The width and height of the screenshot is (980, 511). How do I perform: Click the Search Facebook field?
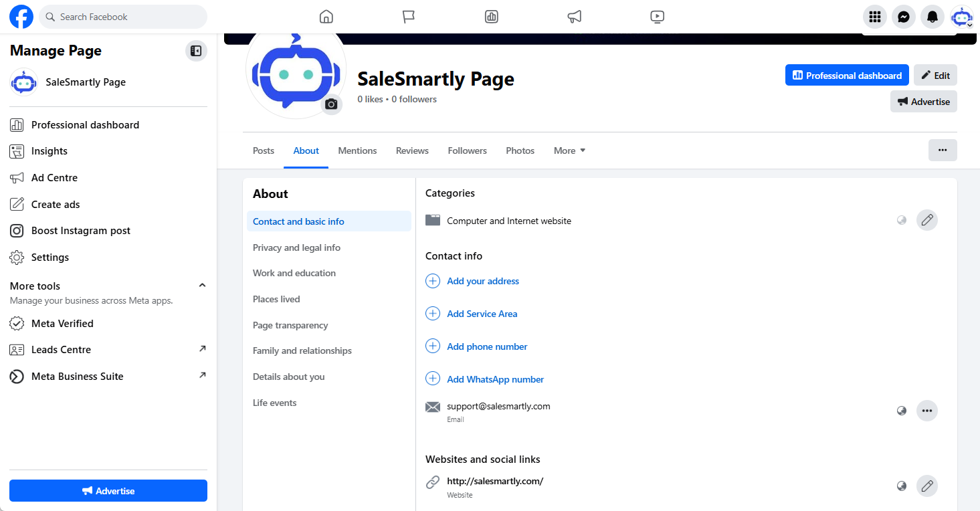pyautogui.click(x=123, y=17)
